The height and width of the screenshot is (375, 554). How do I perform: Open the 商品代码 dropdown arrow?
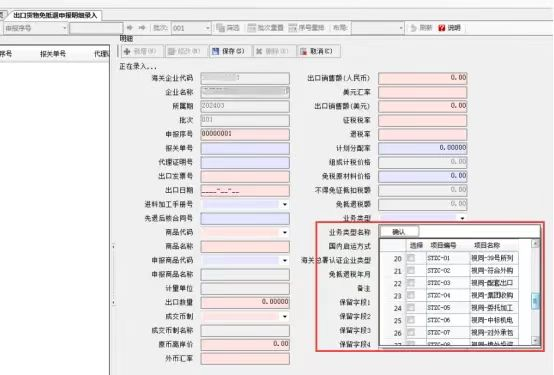coord(285,233)
